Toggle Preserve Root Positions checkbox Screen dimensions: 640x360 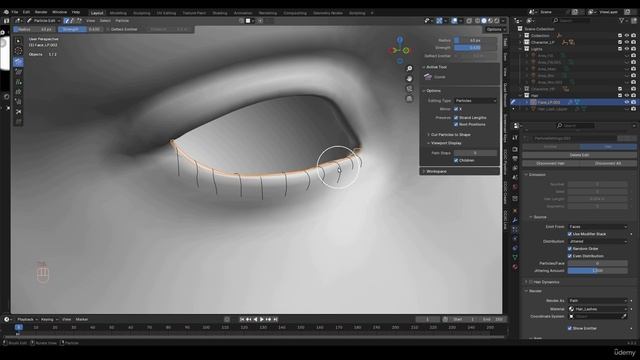(456, 124)
